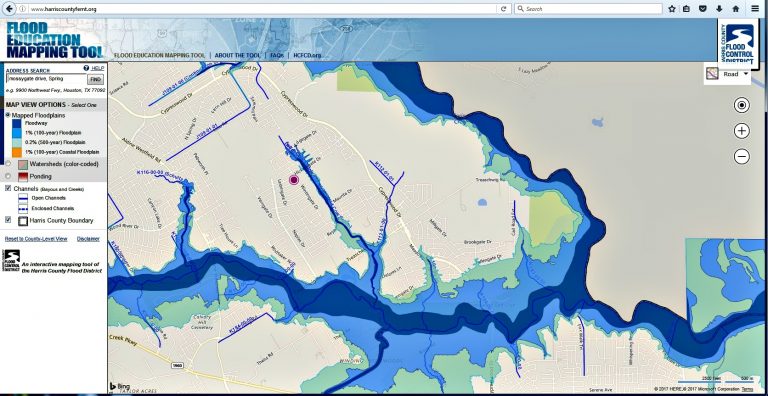Uncheck the Channels (Bayous and Creeks) checkbox

[x=8, y=188]
